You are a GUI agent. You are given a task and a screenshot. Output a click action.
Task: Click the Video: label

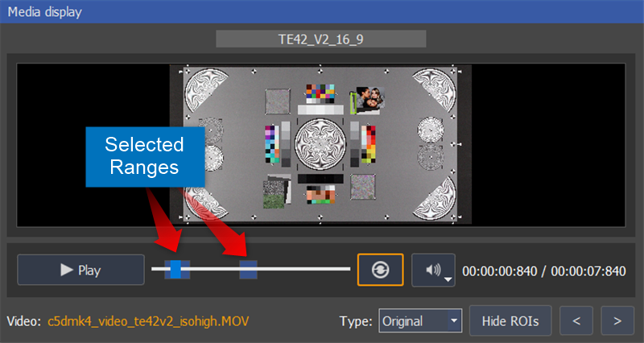(24, 320)
